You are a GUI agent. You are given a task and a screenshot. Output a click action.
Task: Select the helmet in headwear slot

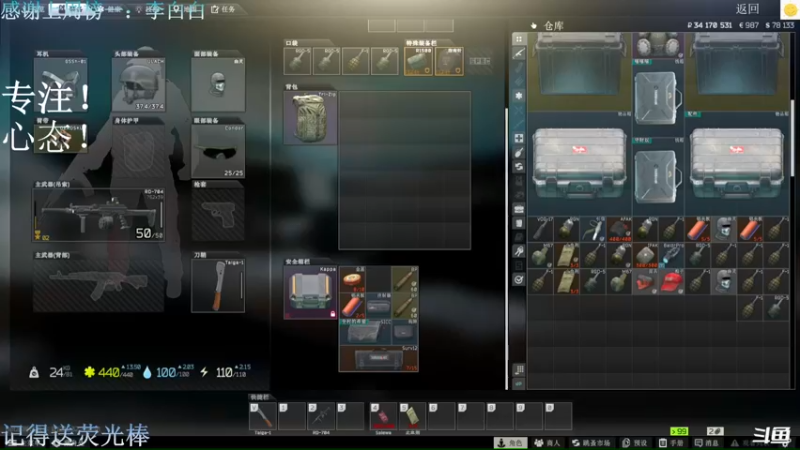coord(138,84)
